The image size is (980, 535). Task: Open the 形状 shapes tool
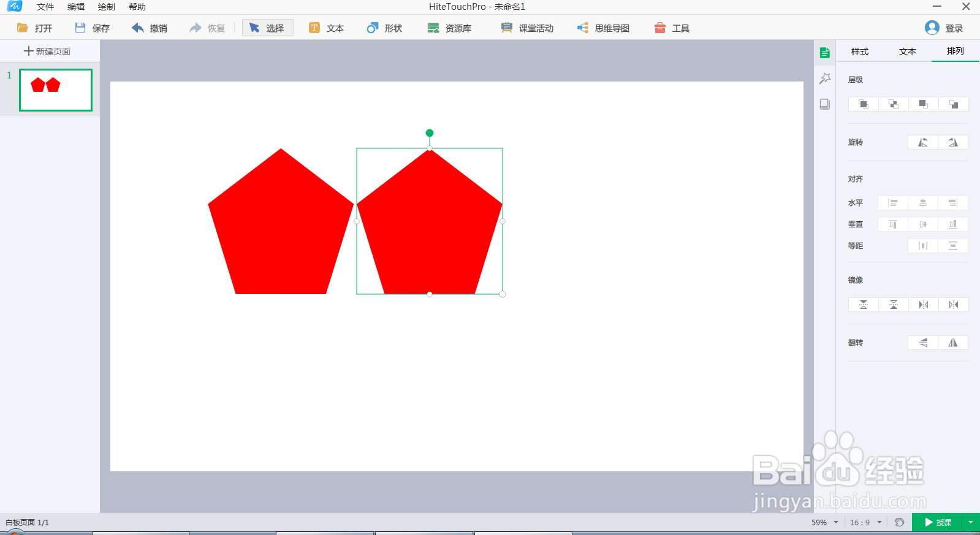[384, 28]
